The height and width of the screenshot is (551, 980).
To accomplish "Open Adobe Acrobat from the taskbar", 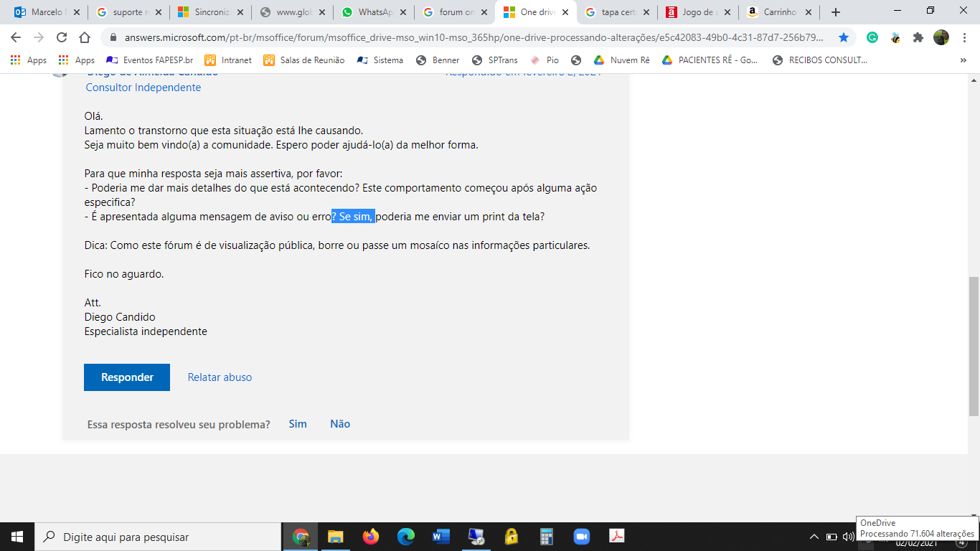I will pyautogui.click(x=616, y=537).
